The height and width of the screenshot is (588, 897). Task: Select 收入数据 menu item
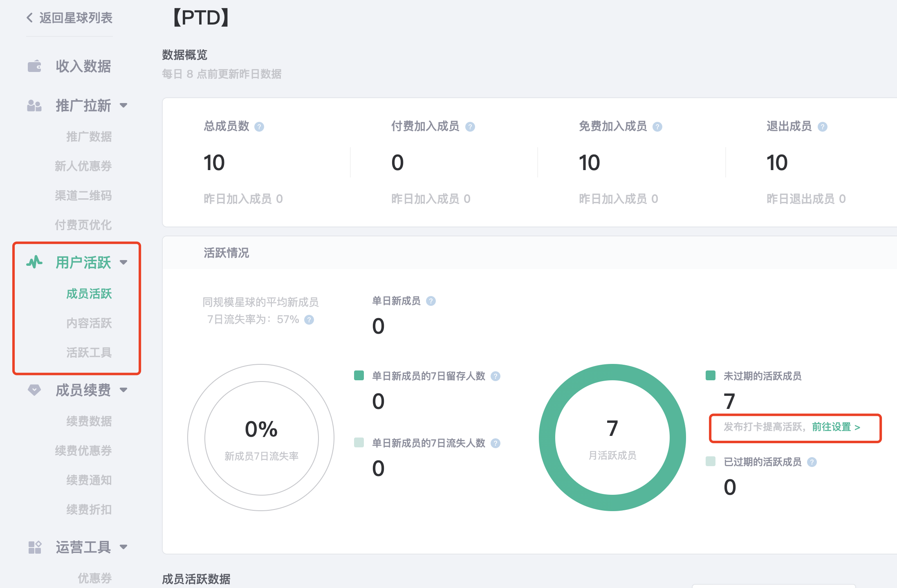[83, 66]
